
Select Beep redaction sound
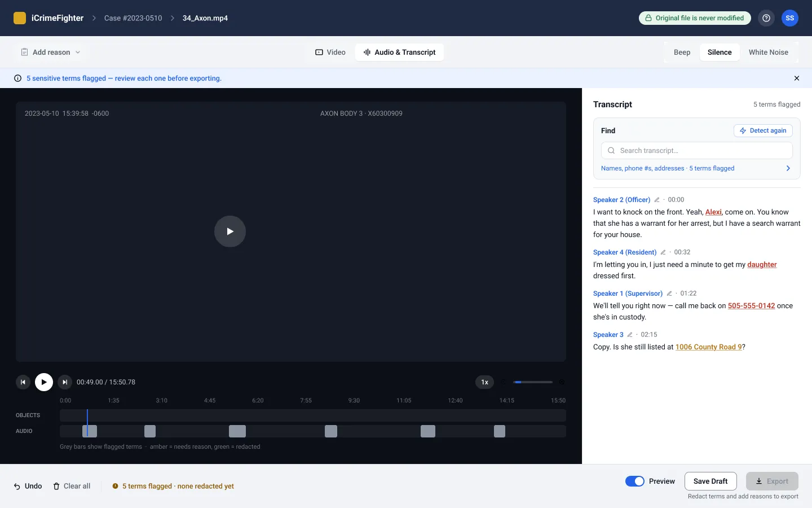(682, 52)
